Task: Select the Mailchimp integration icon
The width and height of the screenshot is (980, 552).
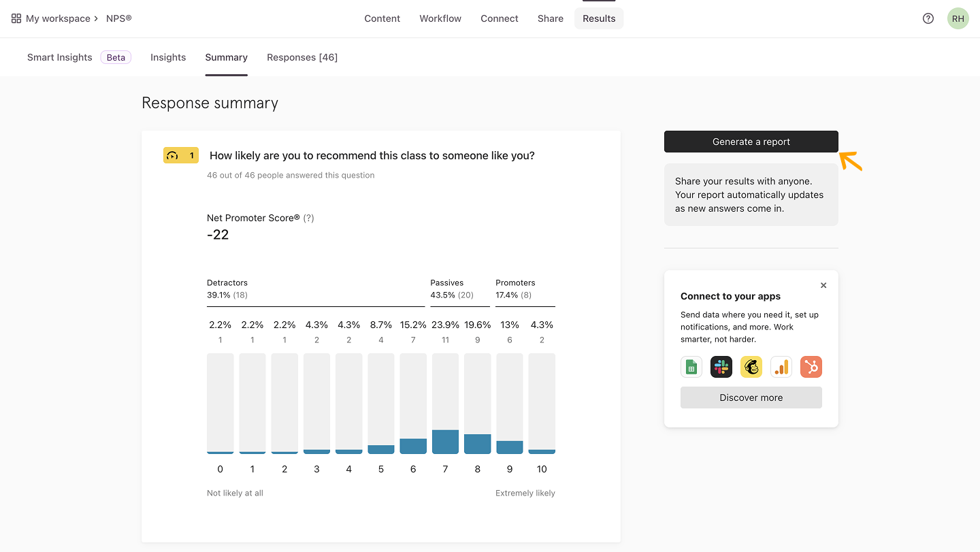Action: tap(751, 367)
